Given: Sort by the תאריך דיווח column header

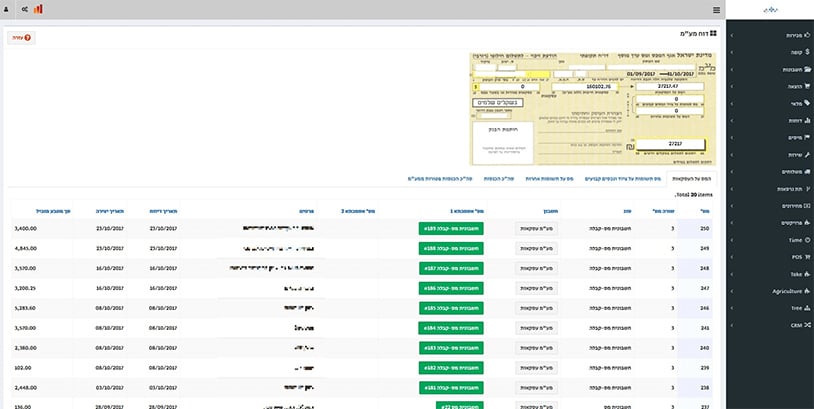Looking at the screenshot, I should click(162, 211).
